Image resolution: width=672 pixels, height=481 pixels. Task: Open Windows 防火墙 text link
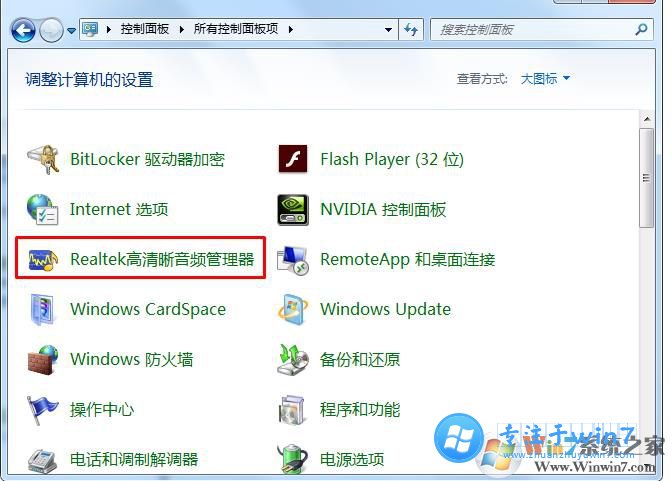pos(132,360)
